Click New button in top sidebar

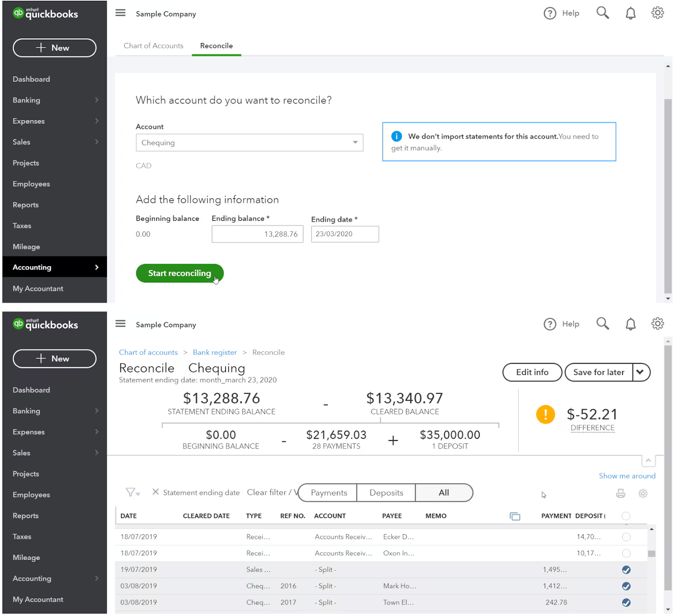pos(55,48)
